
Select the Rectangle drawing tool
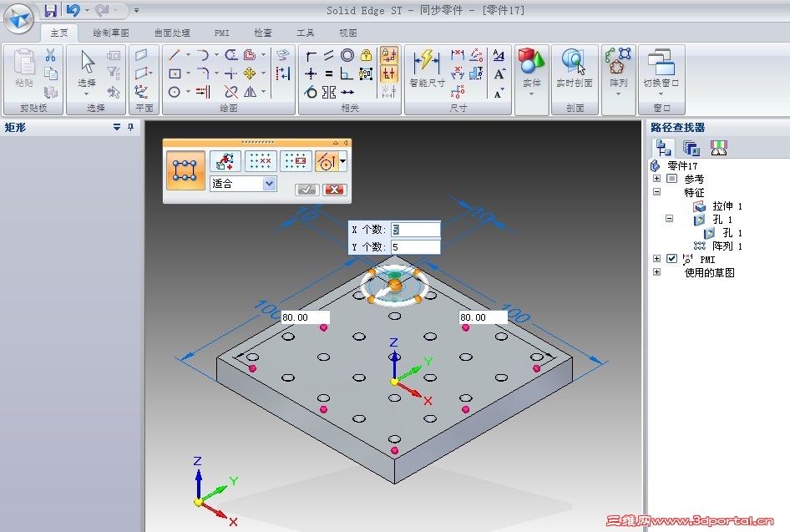pyautogui.click(x=175, y=73)
